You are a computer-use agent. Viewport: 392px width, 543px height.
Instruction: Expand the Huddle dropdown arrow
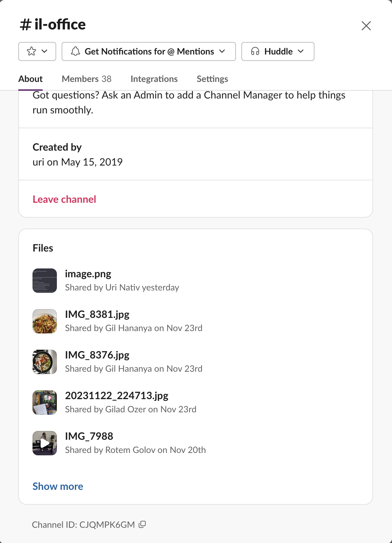tap(301, 51)
